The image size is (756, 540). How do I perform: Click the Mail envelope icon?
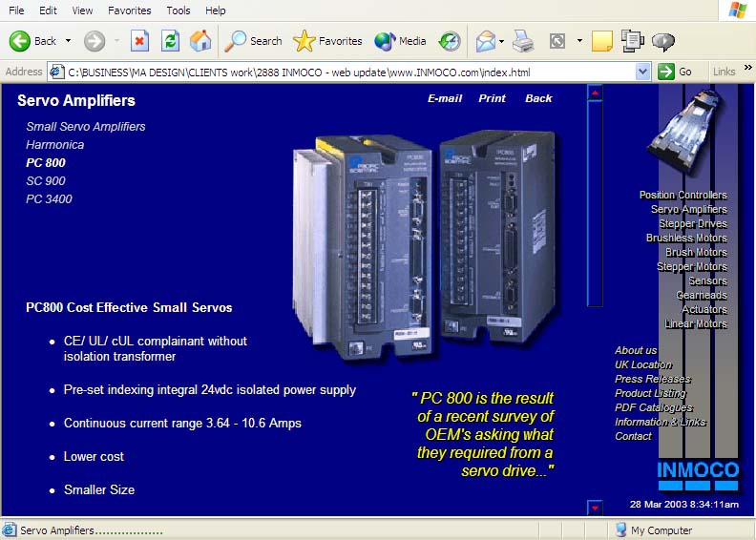486,41
